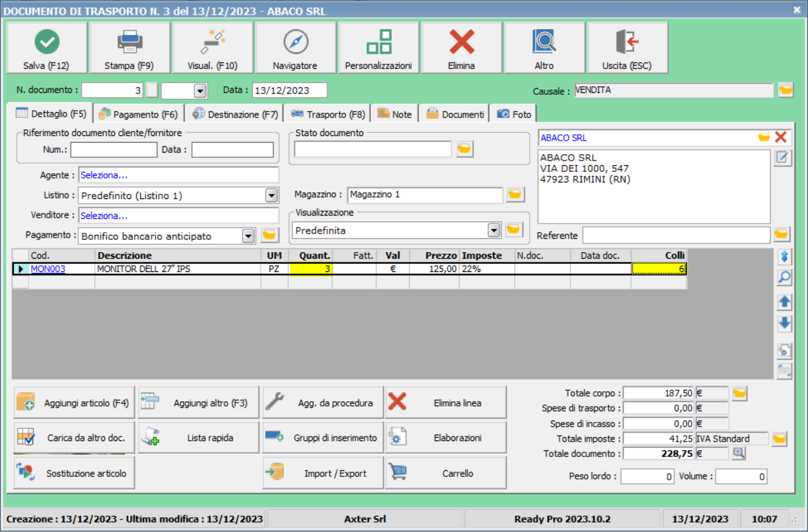Expand the Listino dropdown
Viewport: 808px width, 532px height.
pos(271,196)
